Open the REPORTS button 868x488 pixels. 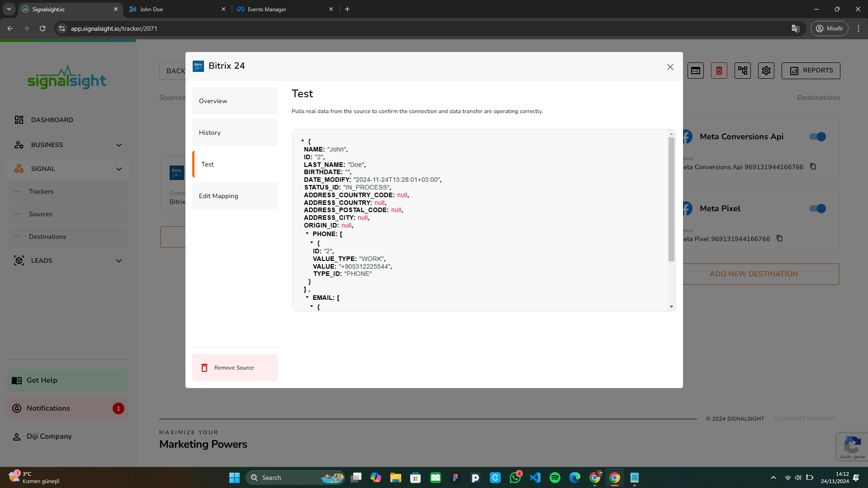811,71
